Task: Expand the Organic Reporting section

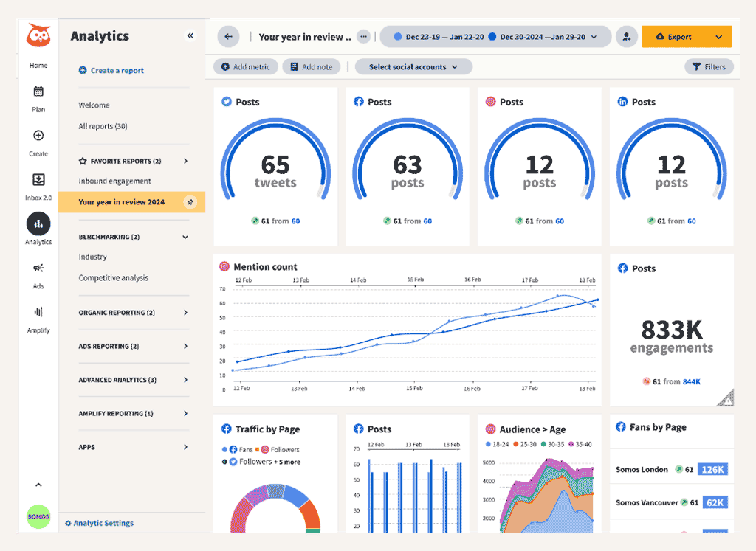Action: tap(185, 313)
